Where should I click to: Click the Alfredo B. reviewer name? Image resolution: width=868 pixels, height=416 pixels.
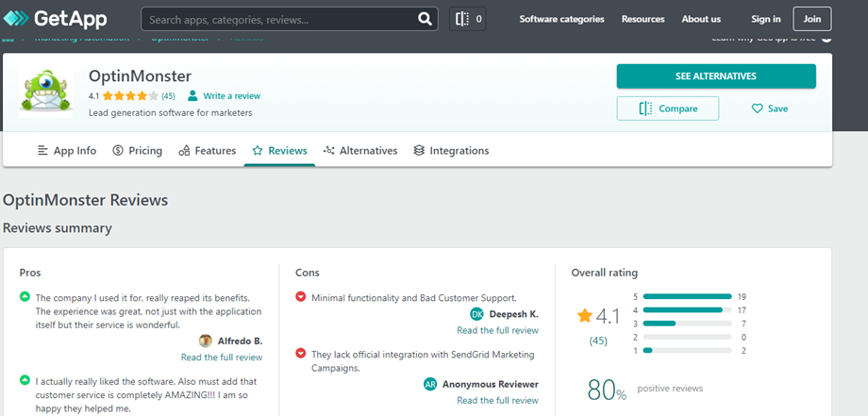pos(241,341)
